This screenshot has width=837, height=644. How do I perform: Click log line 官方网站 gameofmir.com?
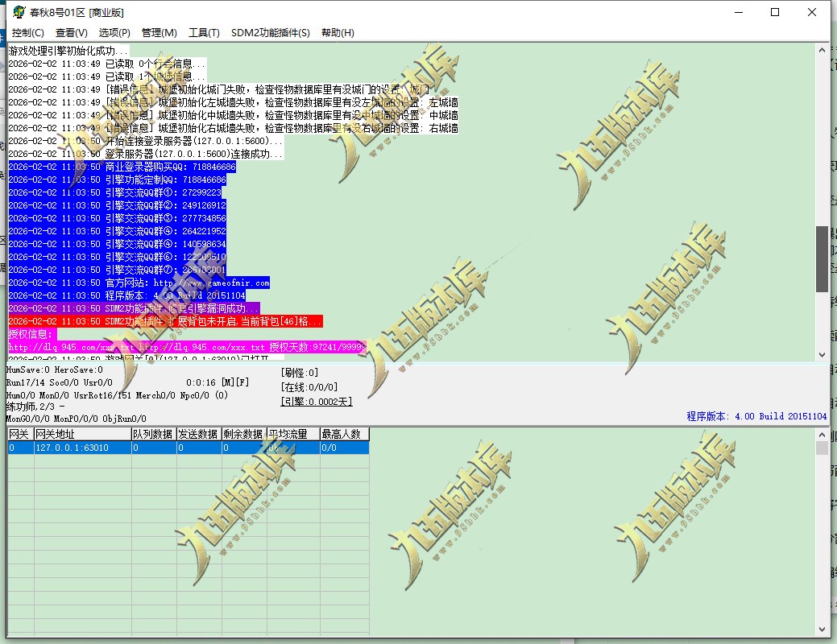pos(139,283)
